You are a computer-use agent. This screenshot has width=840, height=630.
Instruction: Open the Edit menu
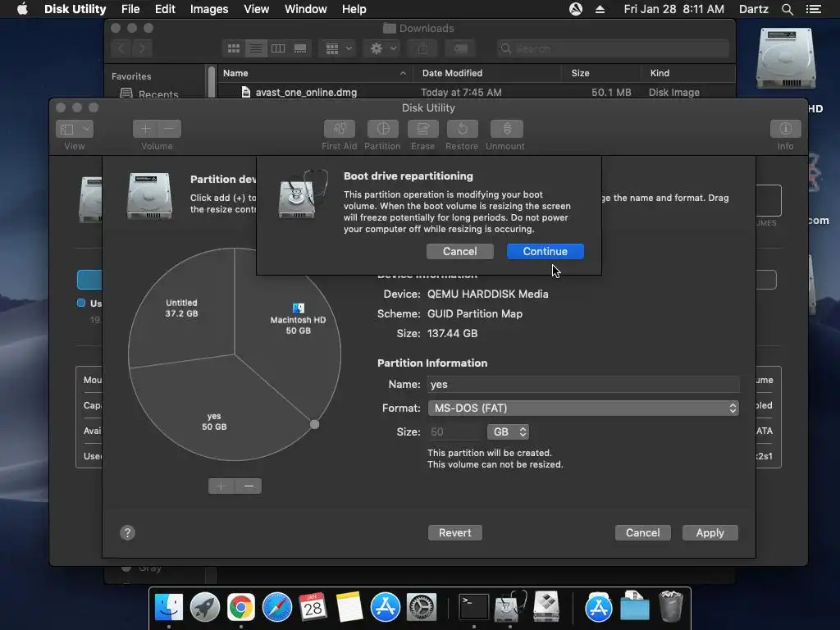[x=165, y=9]
